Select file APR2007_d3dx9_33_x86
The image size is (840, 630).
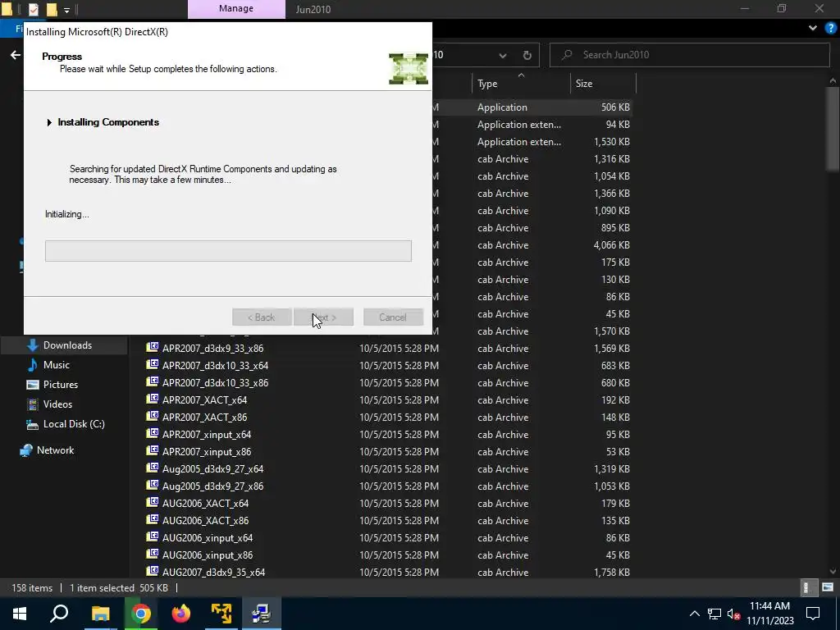coord(212,349)
